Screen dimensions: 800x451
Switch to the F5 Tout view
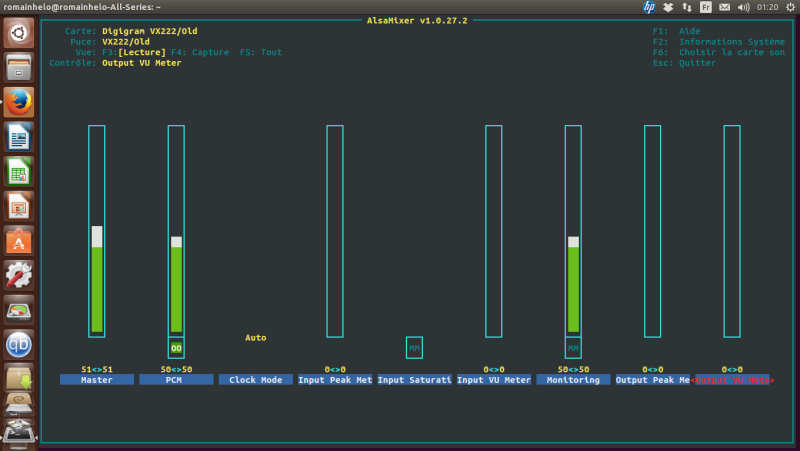261,52
